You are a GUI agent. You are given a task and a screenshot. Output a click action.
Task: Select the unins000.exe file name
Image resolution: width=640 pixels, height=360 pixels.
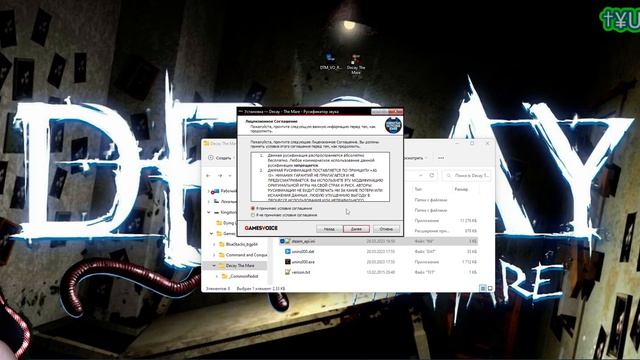[x=303, y=262]
